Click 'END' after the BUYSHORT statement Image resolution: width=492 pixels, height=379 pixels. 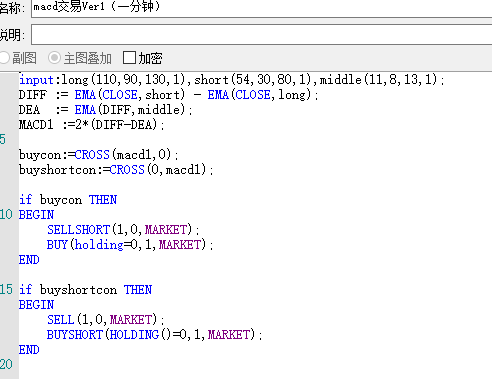[x=29, y=350]
